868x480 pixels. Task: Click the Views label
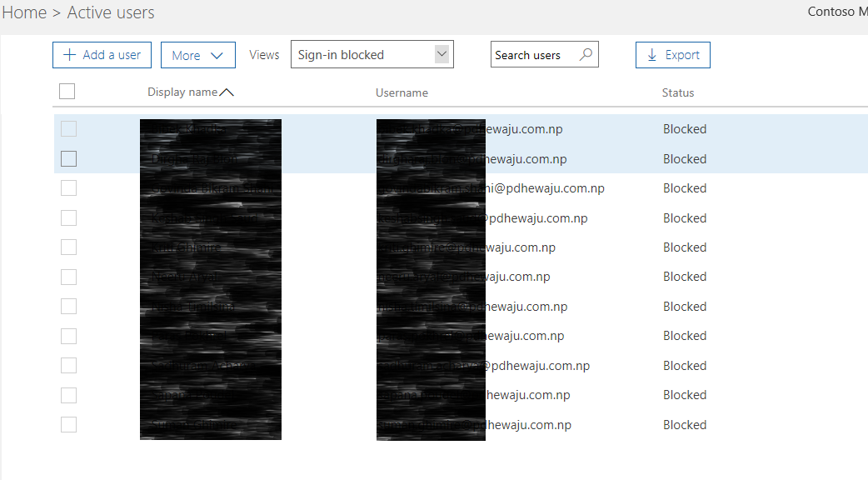(264, 55)
